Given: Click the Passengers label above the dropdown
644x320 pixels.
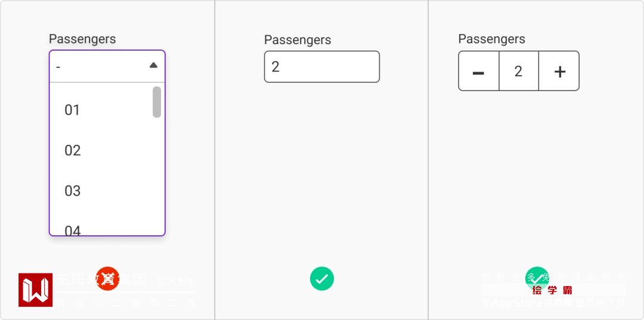Looking at the screenshot, I should pos(82,39).
